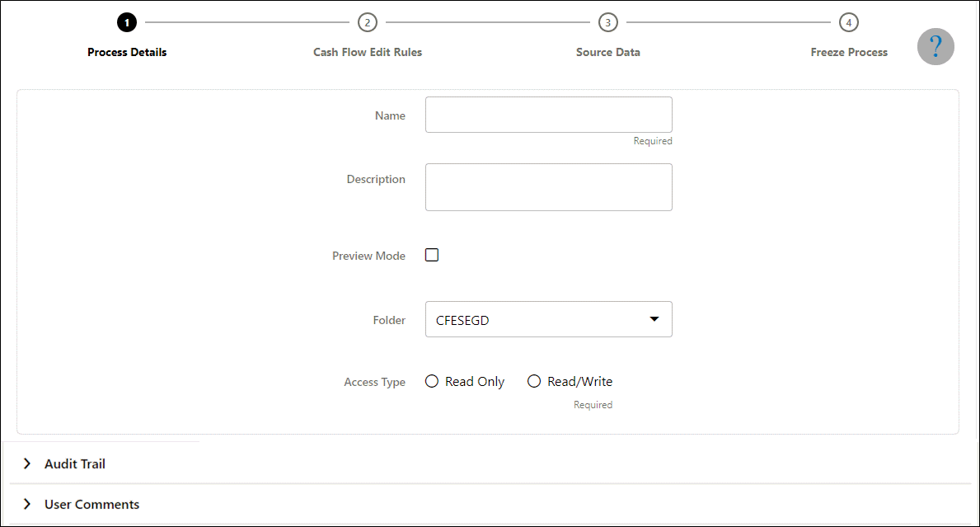
Task: Select step 4 circle icon
Action: 849,22
